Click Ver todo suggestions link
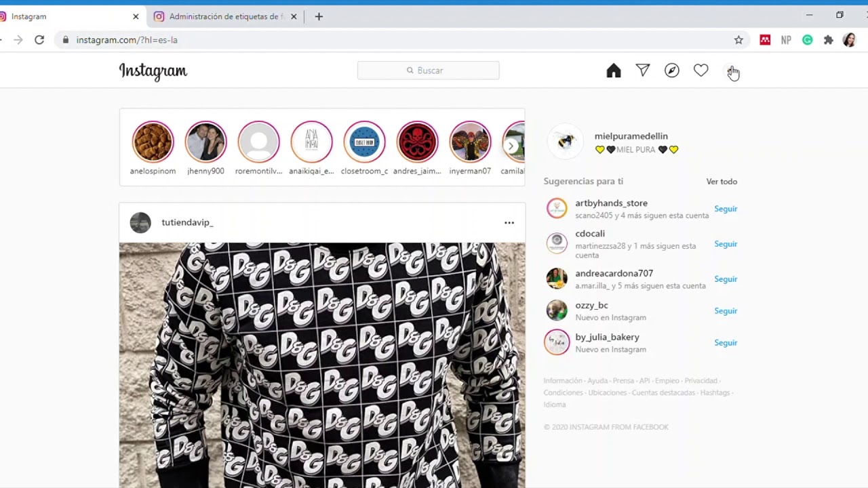 tap(722, 182)
